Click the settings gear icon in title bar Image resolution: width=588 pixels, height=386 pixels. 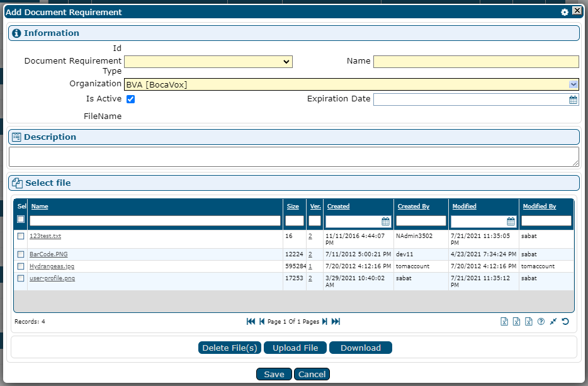(x=565, y=12)
